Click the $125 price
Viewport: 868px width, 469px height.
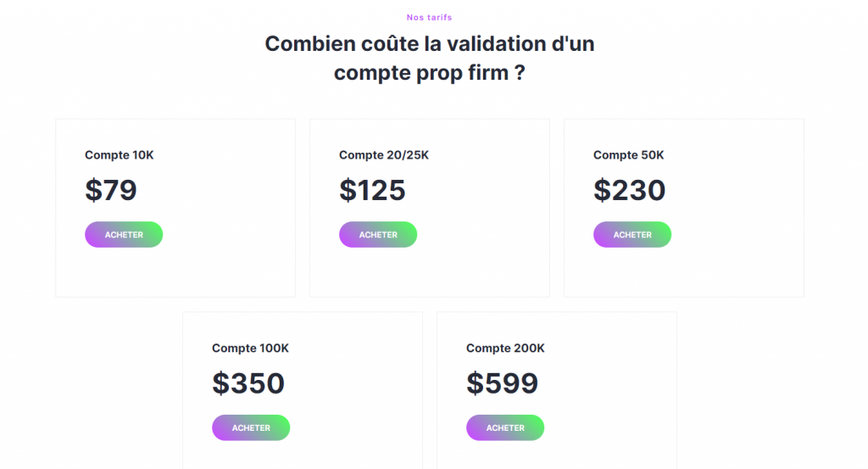pyautogui.click(x=372, y=190)
